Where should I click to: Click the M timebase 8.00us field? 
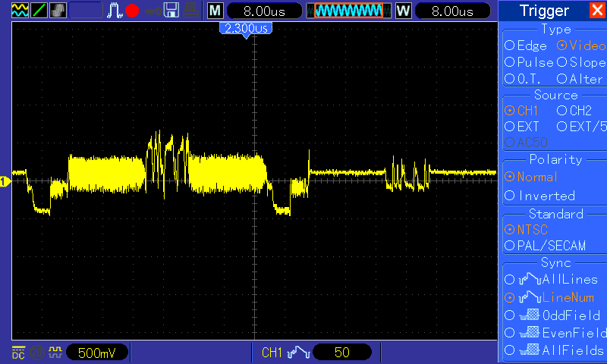tap(264, 11)
